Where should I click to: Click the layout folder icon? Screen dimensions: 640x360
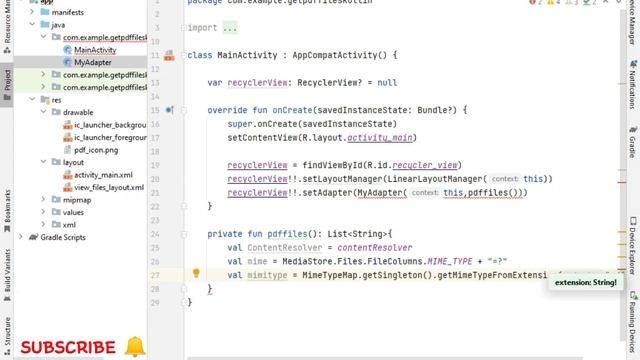(56, 162)
